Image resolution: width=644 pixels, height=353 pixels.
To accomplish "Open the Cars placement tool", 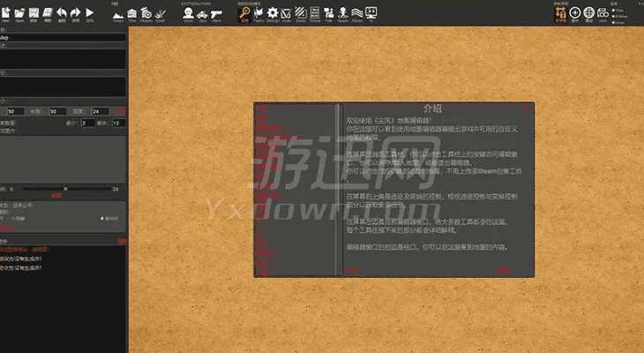I will (202, 13).
